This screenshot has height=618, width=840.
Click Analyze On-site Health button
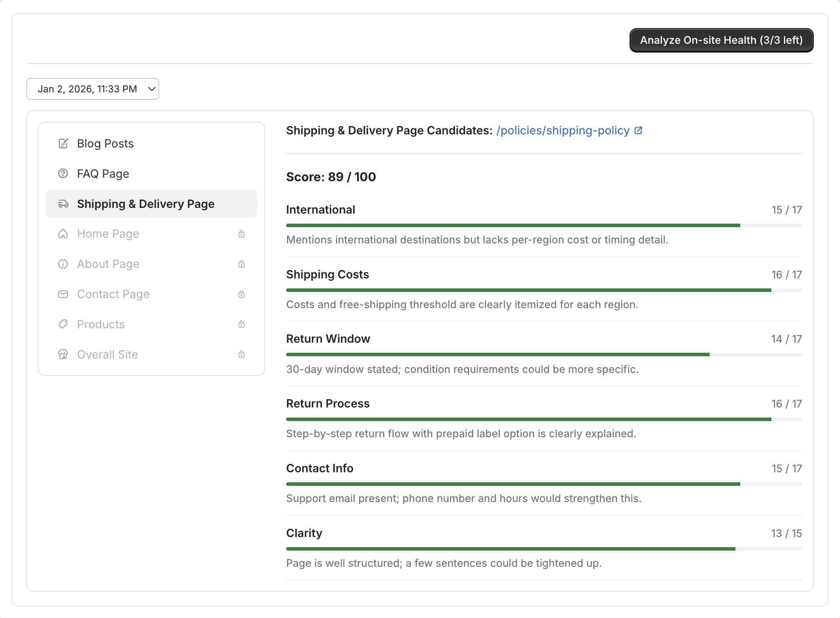(x=721, y=40)
